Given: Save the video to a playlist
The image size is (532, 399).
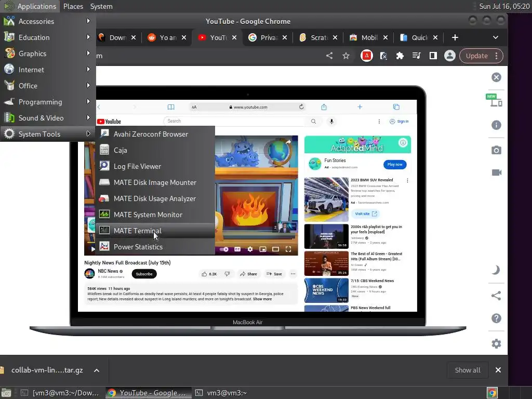Looking at the screenshot, I should (274, 274).
